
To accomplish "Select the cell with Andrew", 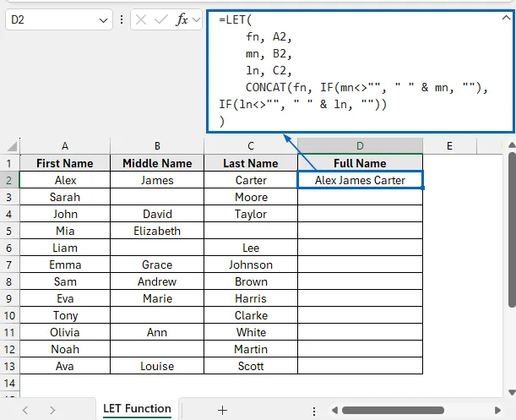I will (x=157, y=281).
